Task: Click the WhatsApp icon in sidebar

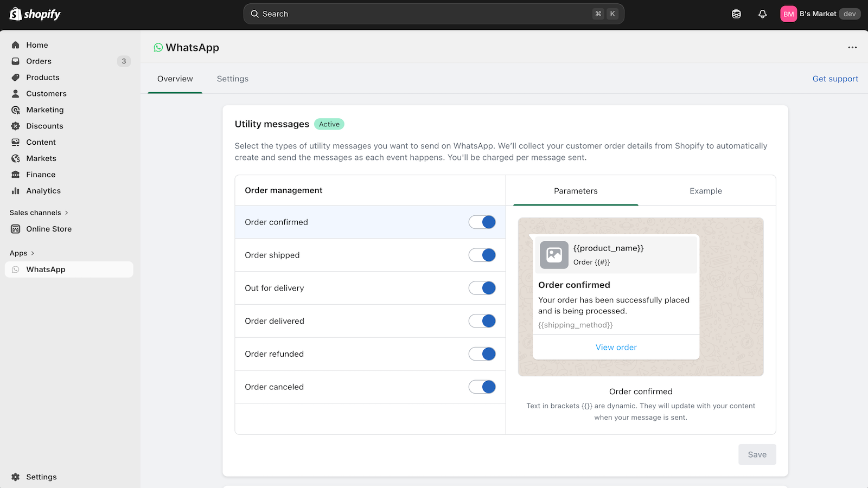Action: coord(16,269)
